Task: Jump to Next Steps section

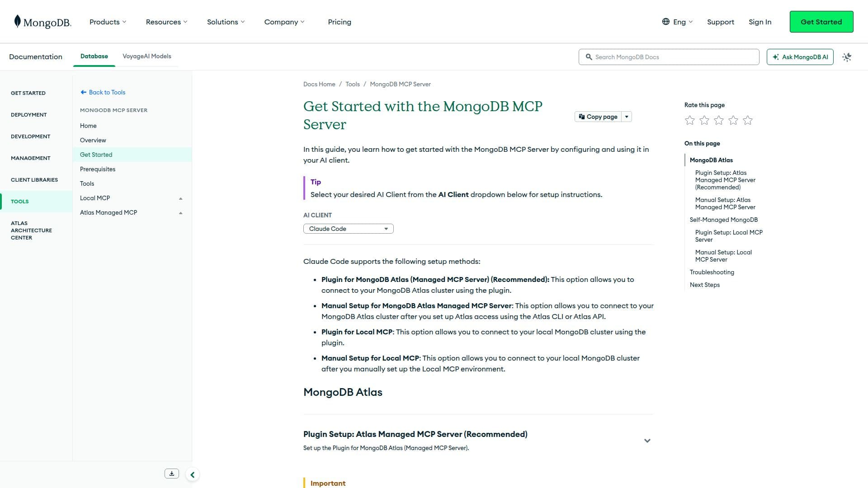Action: coord(705,285)
